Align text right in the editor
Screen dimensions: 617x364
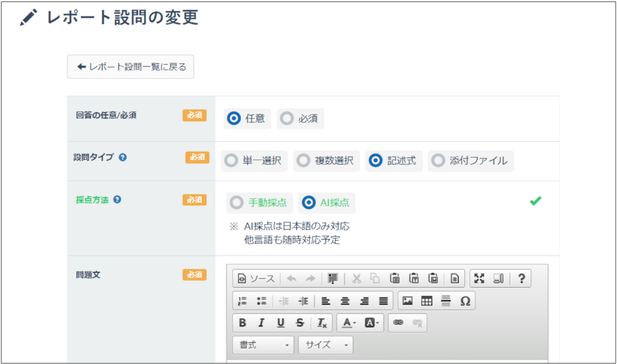click(x=364, y=301)
